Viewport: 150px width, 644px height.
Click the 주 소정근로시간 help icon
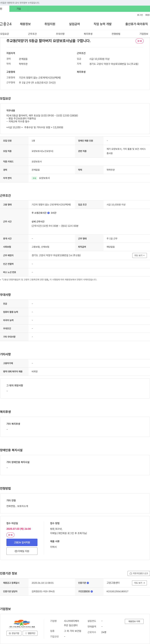[48, 213]
